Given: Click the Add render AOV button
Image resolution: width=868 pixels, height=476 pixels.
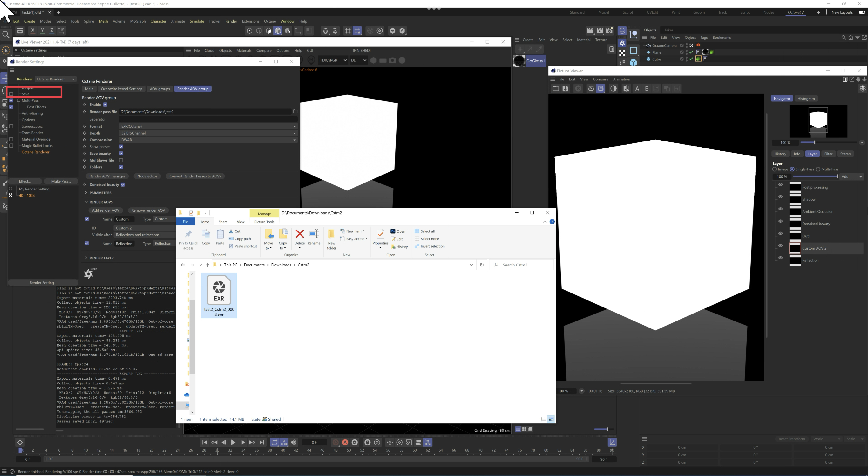Looking at the screenshot, I should click(x=105, y=210).
